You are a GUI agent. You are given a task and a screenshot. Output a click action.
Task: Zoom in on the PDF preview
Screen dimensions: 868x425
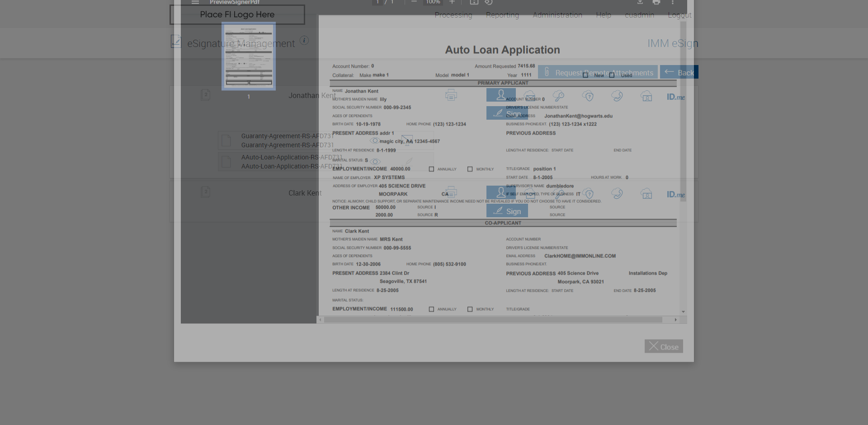[x=452, y=2]
